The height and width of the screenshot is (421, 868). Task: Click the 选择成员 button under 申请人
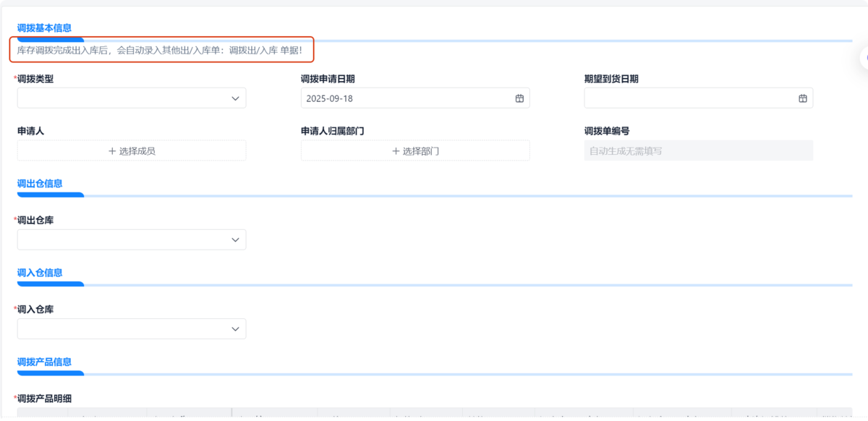pyautogui.click(x=131, y=150)
